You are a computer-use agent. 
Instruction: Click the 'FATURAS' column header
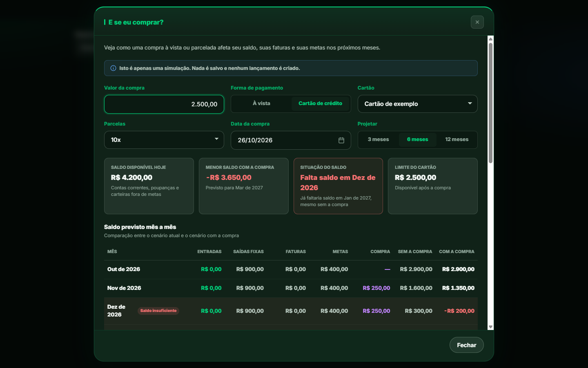pyautogui.click(x=296, y=252)
